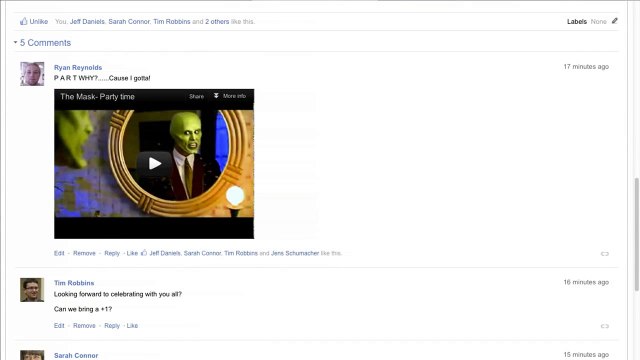640x360 pixels.
Task: Reply to Tim Robbins' comment
Action: tap(112, 325)
